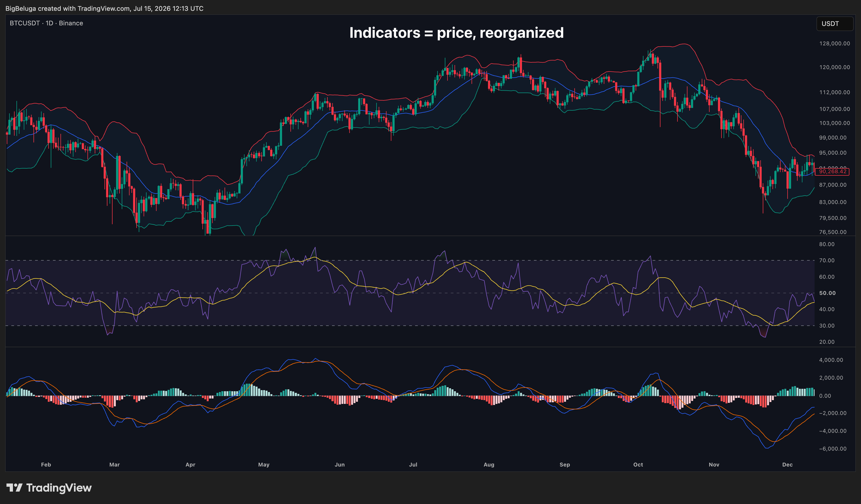
Task: Click the 120,000.00 price axis label
Action: click(834, 67)
